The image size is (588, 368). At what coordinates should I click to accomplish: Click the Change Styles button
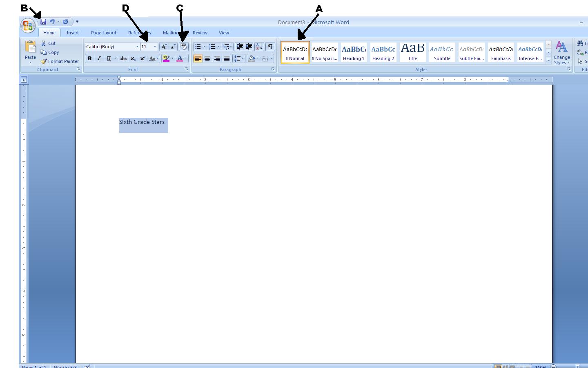pyautogui.click(x=561, y=53)
